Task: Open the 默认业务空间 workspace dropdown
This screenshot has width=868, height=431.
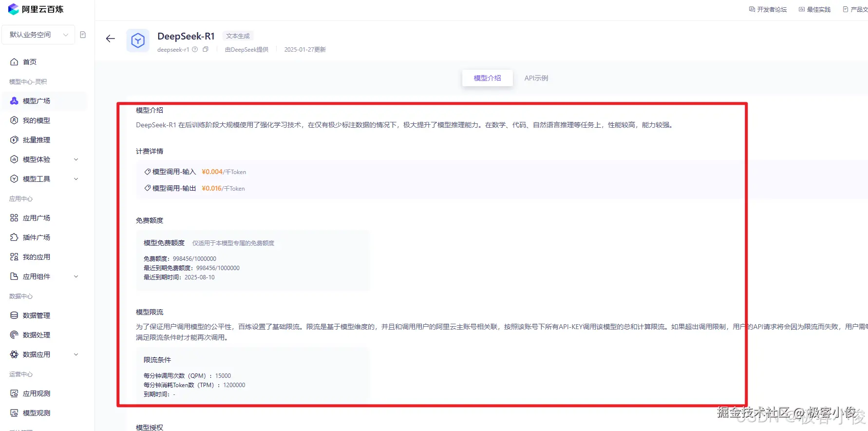Action: tap(38, 35)
